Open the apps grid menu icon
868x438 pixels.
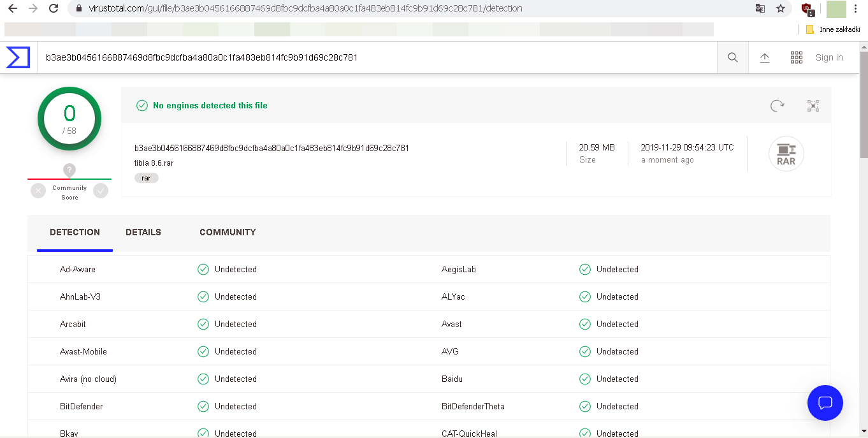pyautogui.click(x=796, y=57)
